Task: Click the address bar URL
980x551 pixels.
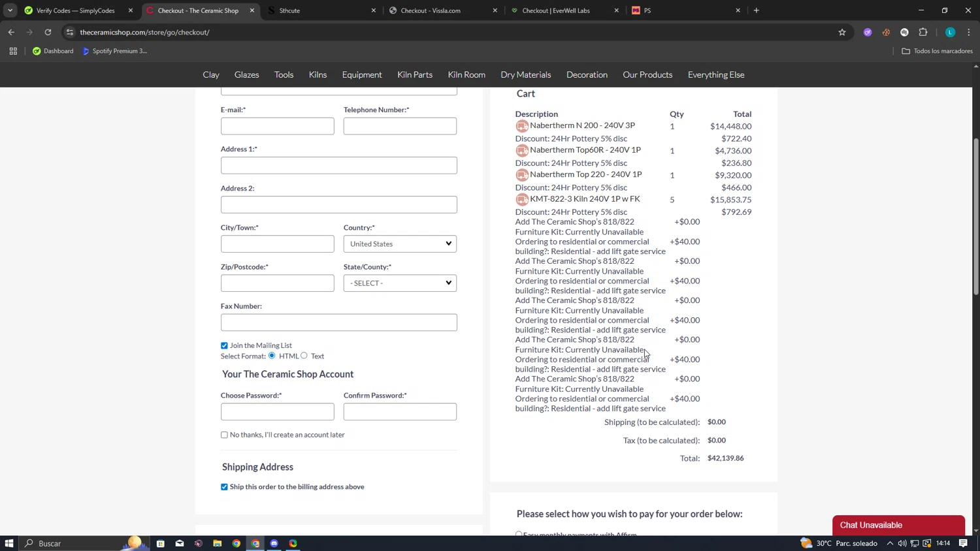Action: coord(145,32)
